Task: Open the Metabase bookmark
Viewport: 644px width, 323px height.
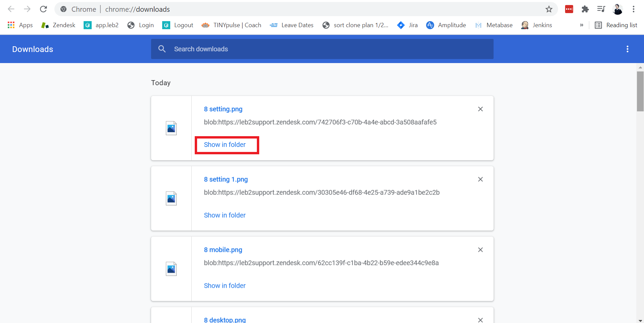Action: [494, 25]
